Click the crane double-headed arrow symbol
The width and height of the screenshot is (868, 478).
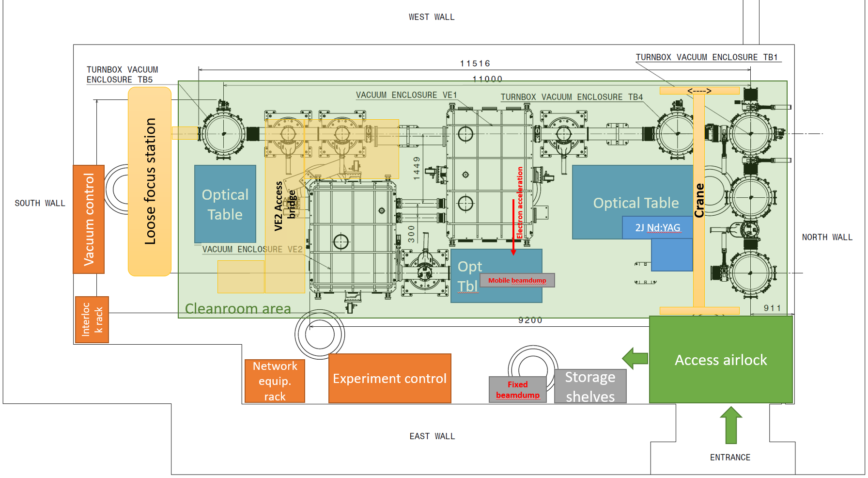coord(699,91)
